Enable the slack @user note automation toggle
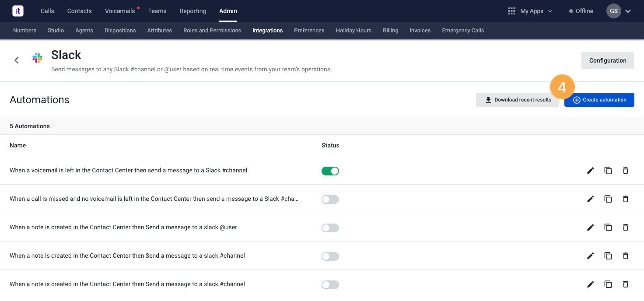Image resolution: width=644 pixels, height=301 pixels. click(x=330, y=228)
